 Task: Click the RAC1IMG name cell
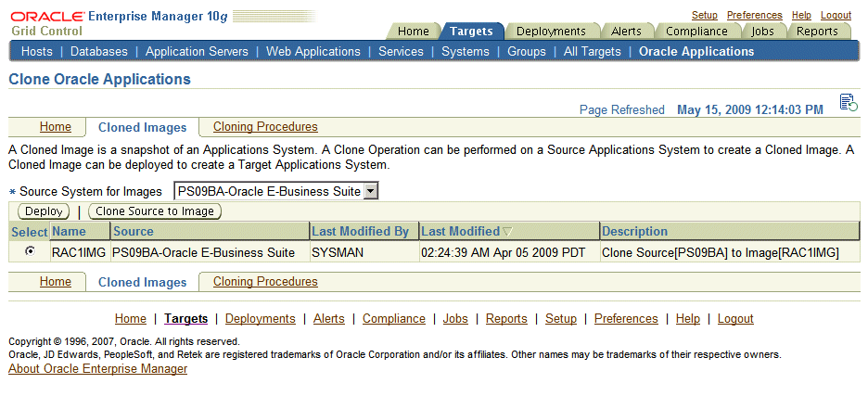79,253
